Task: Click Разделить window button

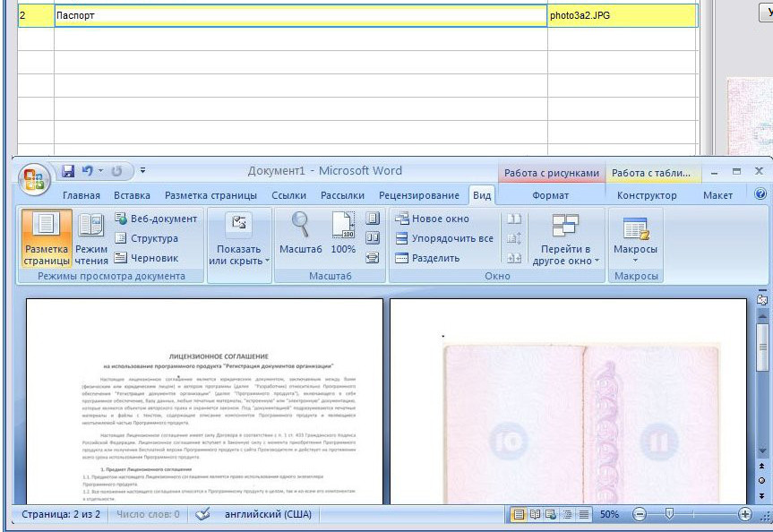Action: click(427, 258)
